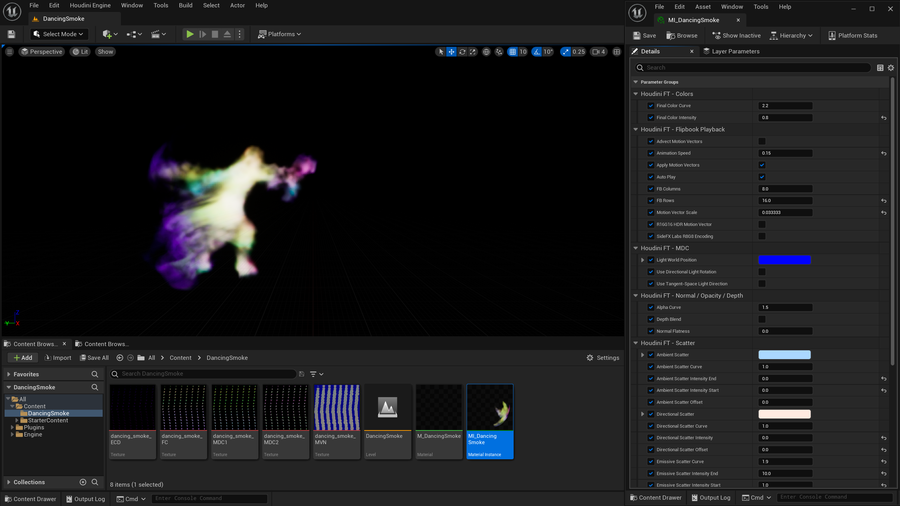Switch to the Layer Parameters tab
900x506 pixels.
tap(733, 51)
